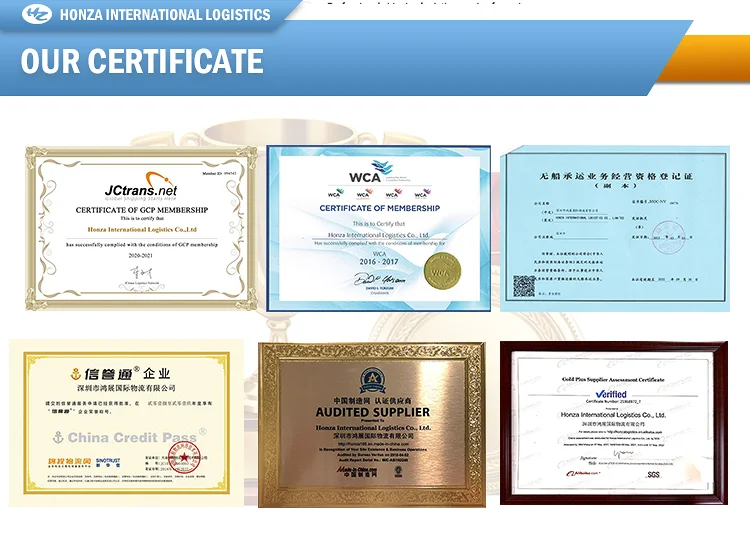Click the JCtrans.net logo on the certificate
This screenshot has width=750, height=541.
point(142,188)
